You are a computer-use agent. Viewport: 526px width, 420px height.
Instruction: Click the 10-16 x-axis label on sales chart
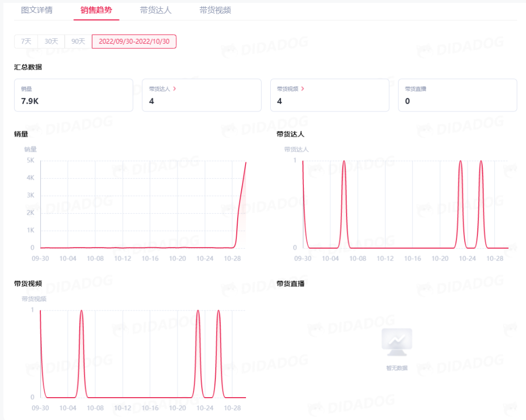point(150,258)
